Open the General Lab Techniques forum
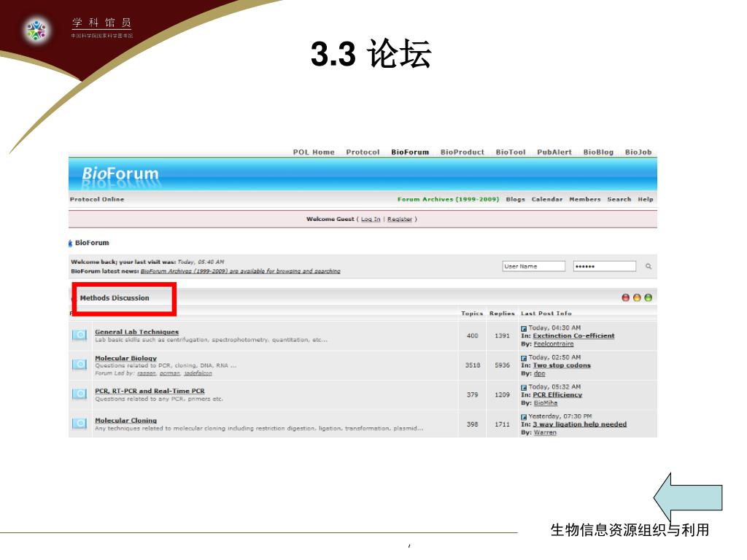Viewport: 747px width, 560px height. pyautogui.click(x=136, y=332)
